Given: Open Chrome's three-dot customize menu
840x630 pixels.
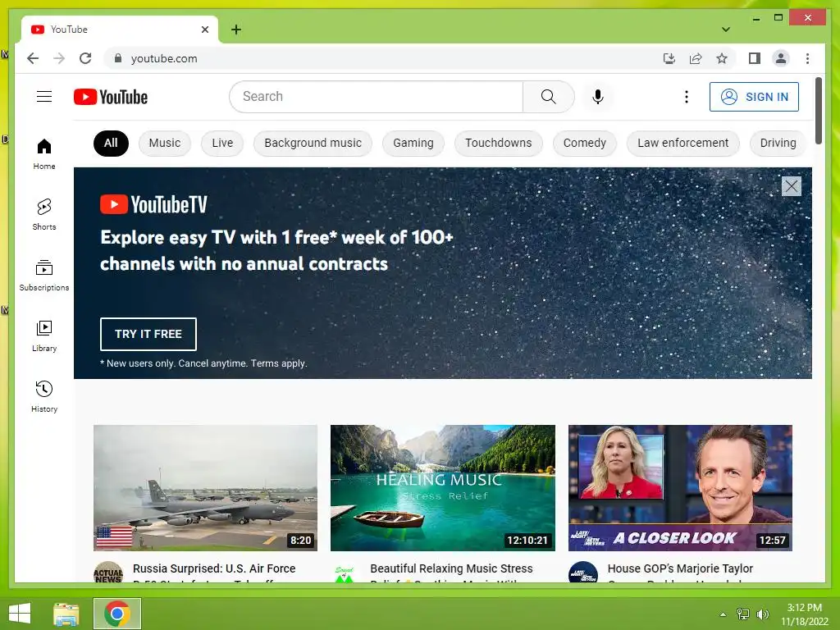Looking at the screenshot, I should click(x=807, y=58).
